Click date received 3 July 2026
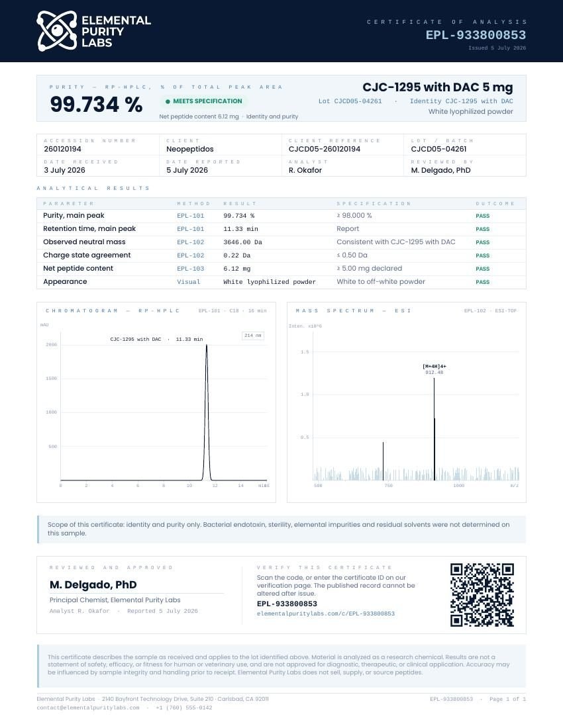 click(x=64, y=170)
